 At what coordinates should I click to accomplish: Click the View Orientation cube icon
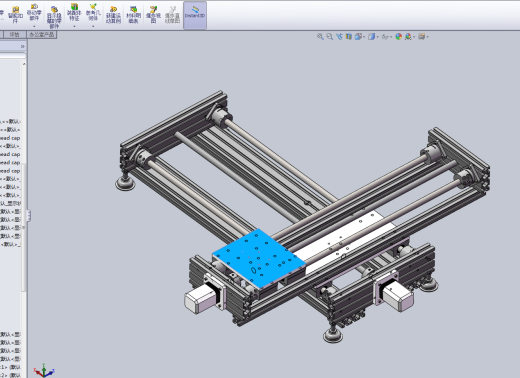(358, 37)
